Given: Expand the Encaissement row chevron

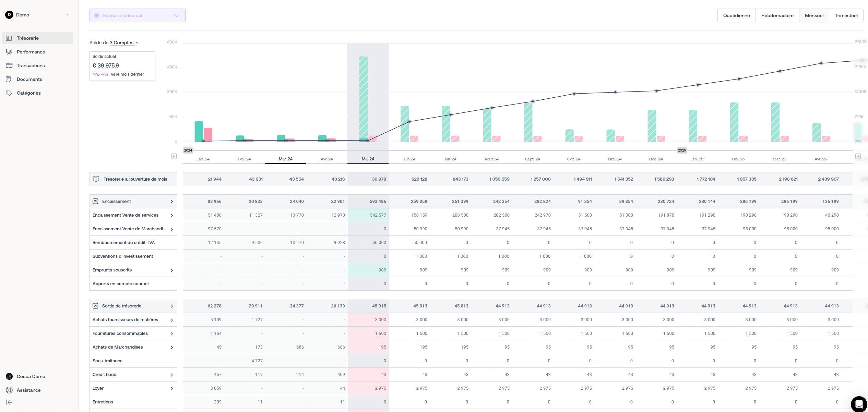Looking at the screenshot, I should (x=172, y=202).
